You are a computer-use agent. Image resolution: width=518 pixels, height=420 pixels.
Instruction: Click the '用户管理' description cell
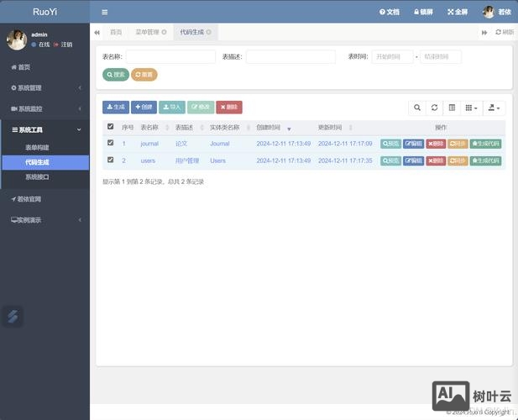pyautogui.click(x=187, y=161)
